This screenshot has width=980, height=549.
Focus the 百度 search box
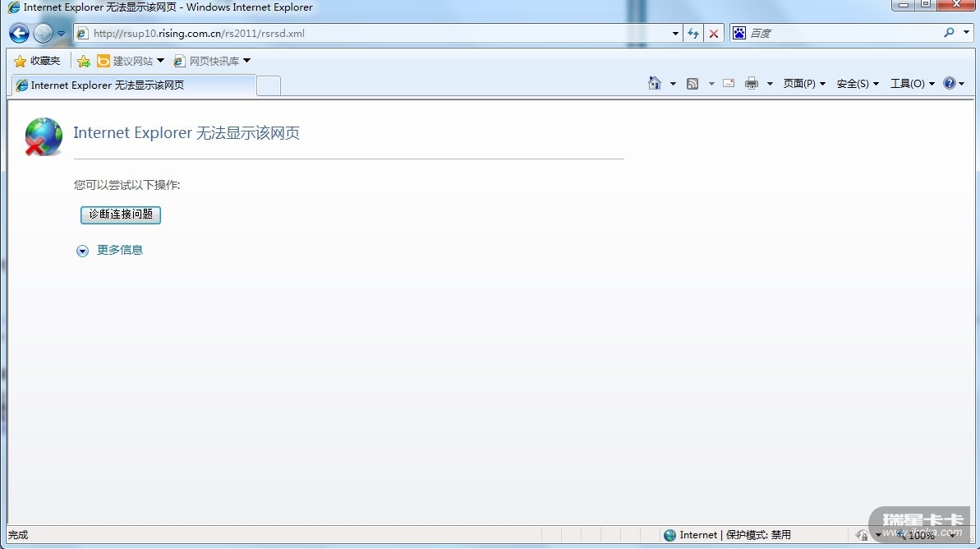(844, 33)
